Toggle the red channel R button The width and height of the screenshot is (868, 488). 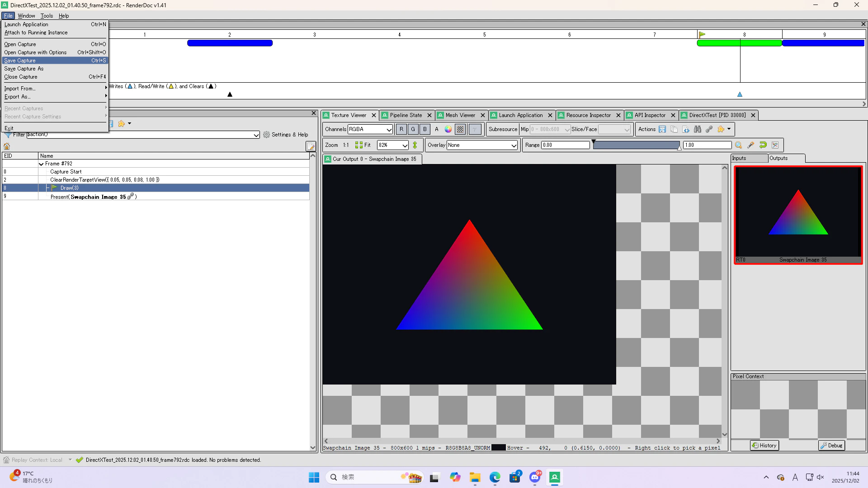coord(401,129)
